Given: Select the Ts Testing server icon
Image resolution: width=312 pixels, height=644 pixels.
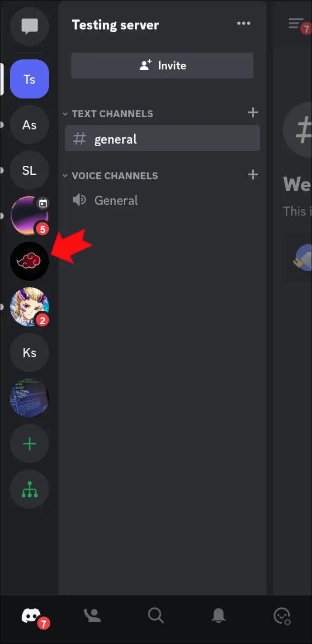Looking at the screenshot, I should click(x=29, y=79).
